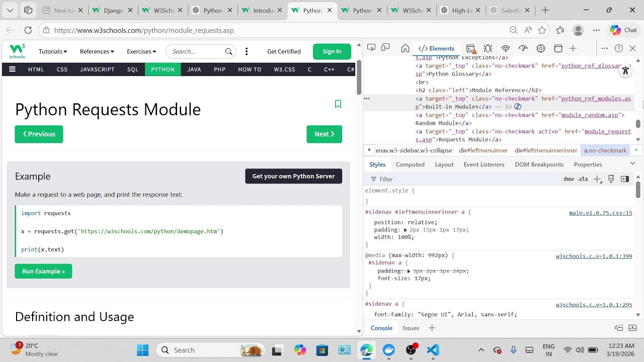Select div#leftmenuinner breadcrumb
Image resolution: width=644 pixels, height=362 pixels.
coord(484,150)
